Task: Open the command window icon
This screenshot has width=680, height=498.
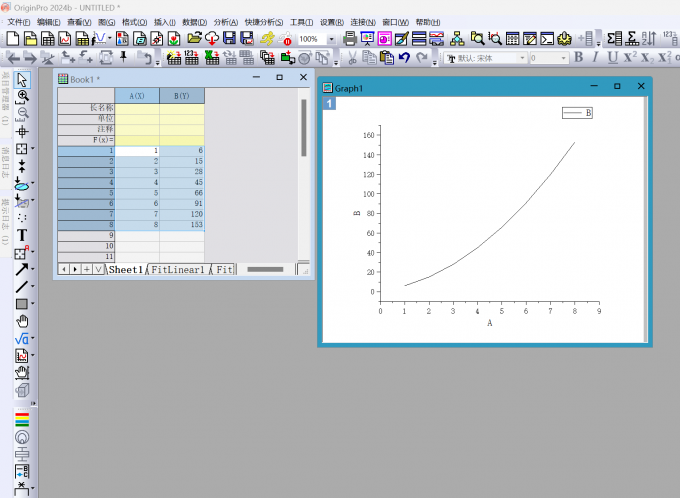Action: 547,39
